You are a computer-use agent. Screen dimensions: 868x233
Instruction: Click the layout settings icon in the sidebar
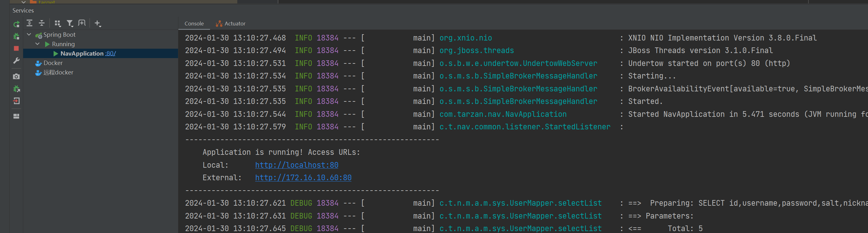click(x=16, y=116)
